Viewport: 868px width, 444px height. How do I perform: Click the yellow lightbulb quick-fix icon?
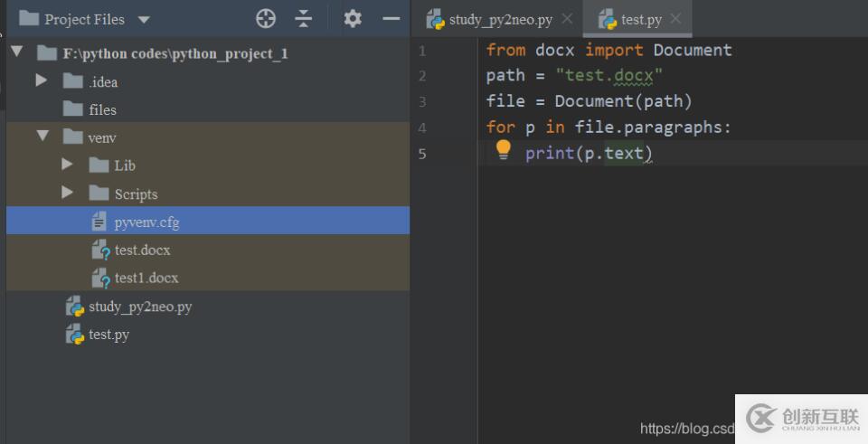click(504, 149)
